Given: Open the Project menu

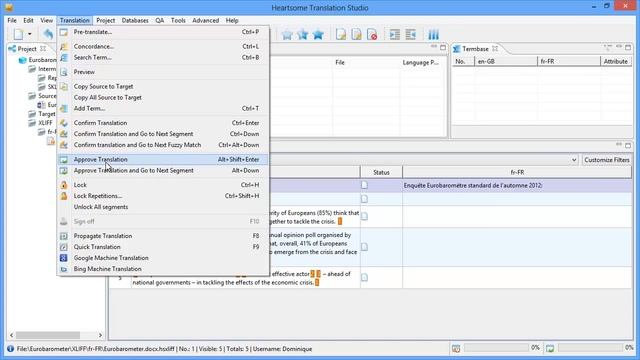Looking at the screenshot, I should tap(105, 20).
